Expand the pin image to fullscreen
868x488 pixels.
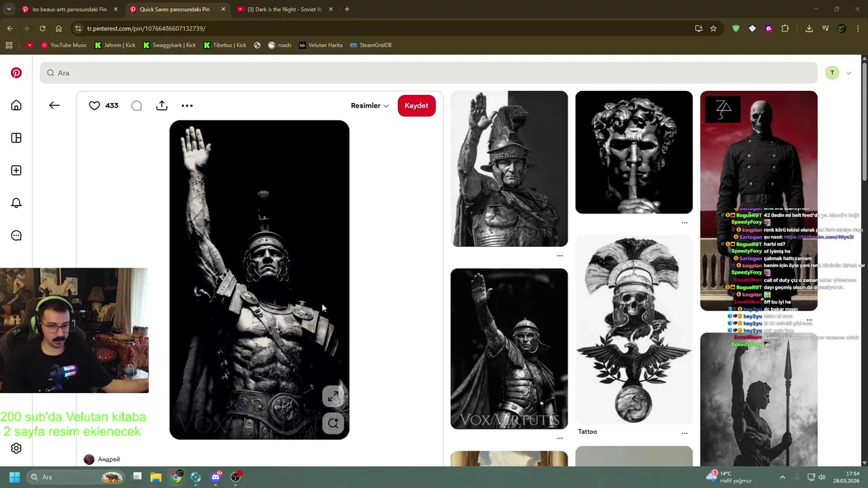[x=333, y=397]
